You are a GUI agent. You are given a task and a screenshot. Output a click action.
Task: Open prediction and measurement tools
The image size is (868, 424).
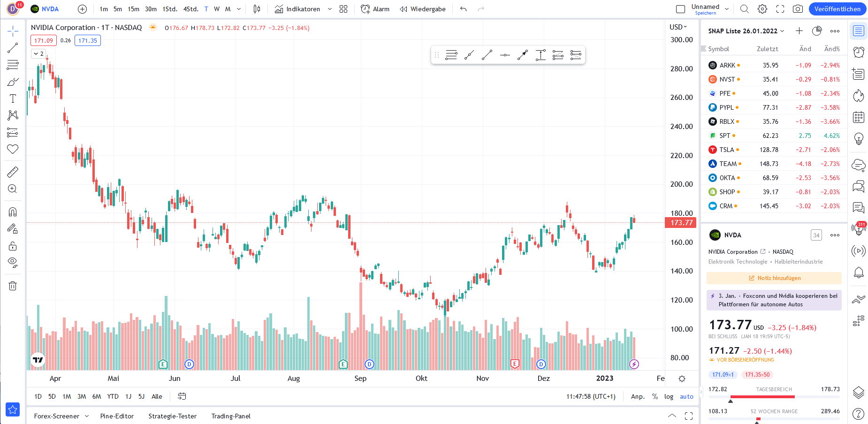coord(13,132)
